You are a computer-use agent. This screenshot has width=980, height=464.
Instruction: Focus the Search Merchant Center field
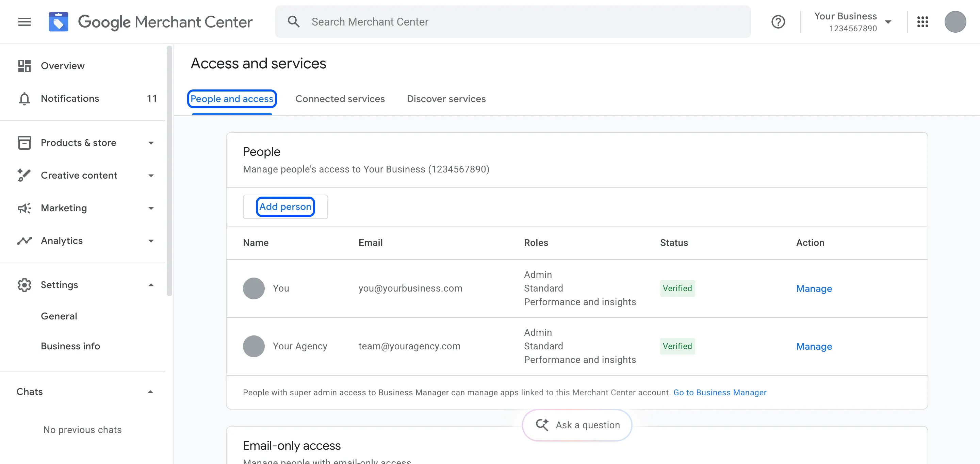pos(512,22)
